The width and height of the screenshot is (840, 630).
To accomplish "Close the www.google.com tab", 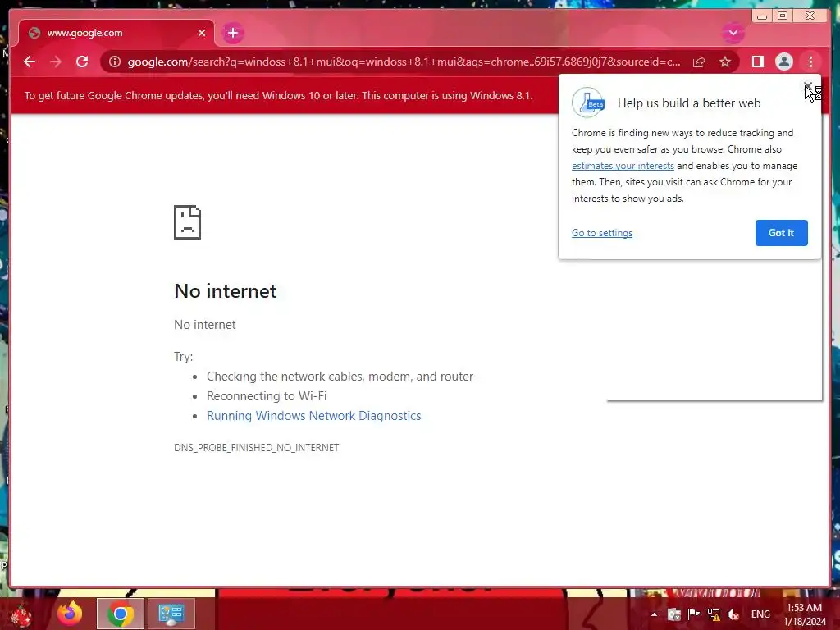I will 202,33.
